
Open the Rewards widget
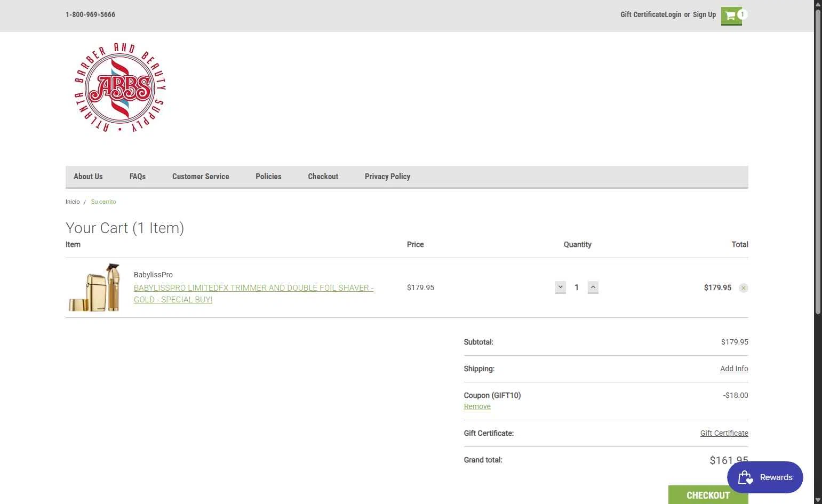765,477
